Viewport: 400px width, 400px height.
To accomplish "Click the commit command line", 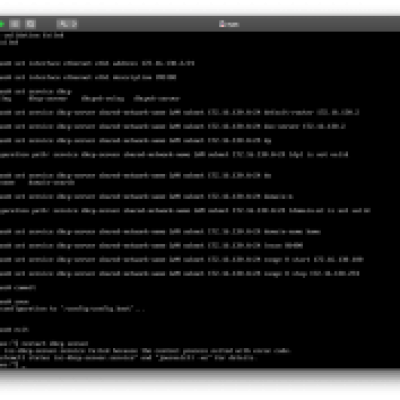I will [18, 288].
